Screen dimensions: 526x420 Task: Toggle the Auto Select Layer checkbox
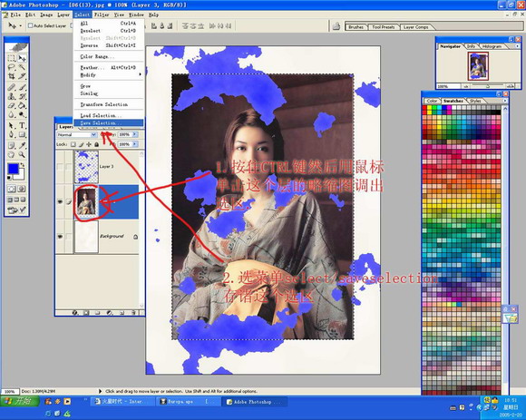30,25
